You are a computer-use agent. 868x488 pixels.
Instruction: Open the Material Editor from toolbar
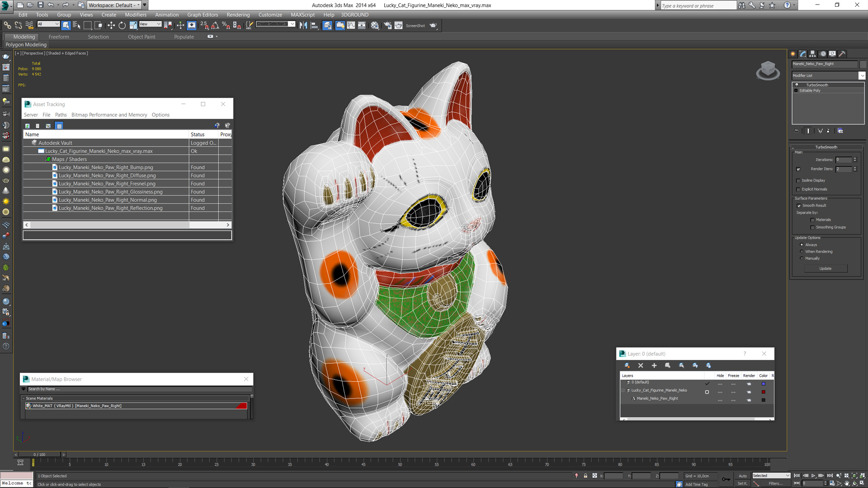(x=375, y=26)
